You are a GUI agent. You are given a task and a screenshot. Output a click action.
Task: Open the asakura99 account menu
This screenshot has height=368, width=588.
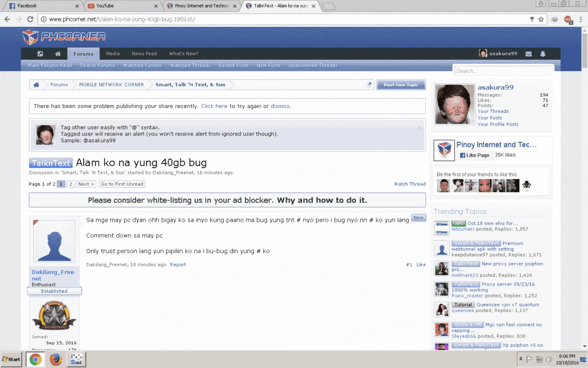click(498, 54)
